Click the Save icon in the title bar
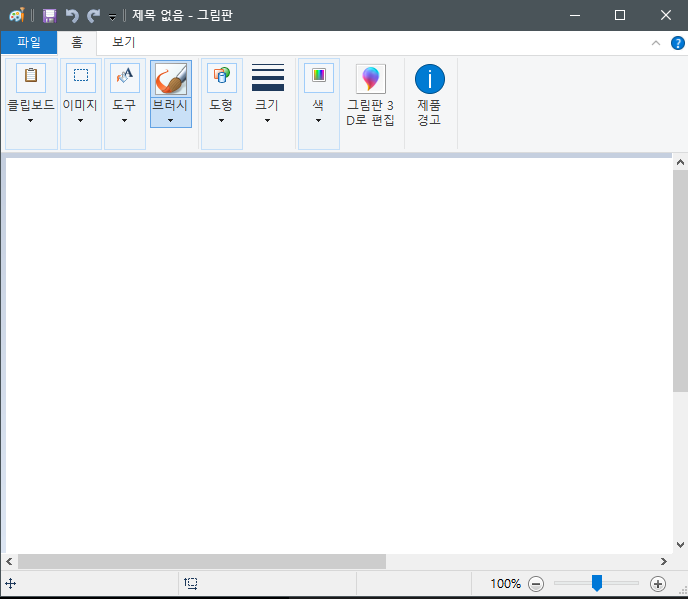The image size is (688, 599). [x=49, y=16]
